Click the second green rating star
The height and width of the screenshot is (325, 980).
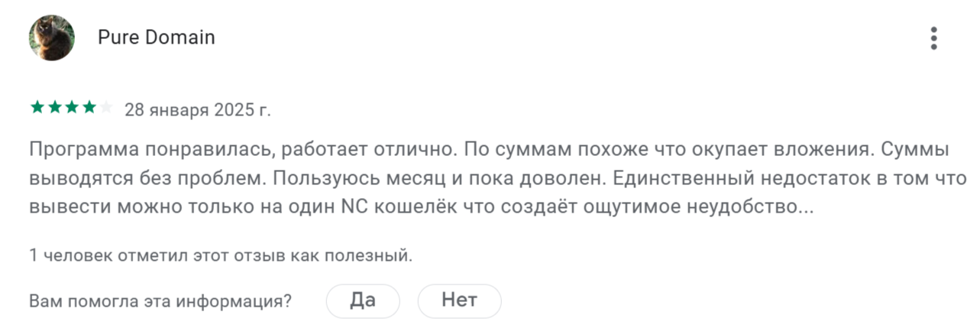(54, 108)
